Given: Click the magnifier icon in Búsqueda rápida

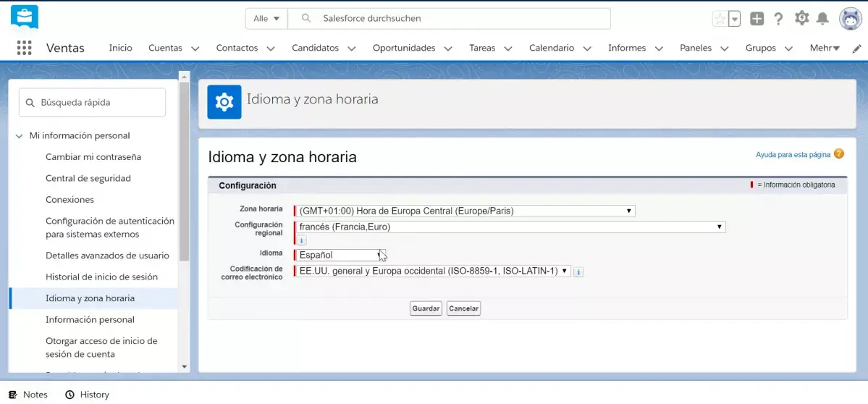Looking at the screenshot, I should pos(30,103).
